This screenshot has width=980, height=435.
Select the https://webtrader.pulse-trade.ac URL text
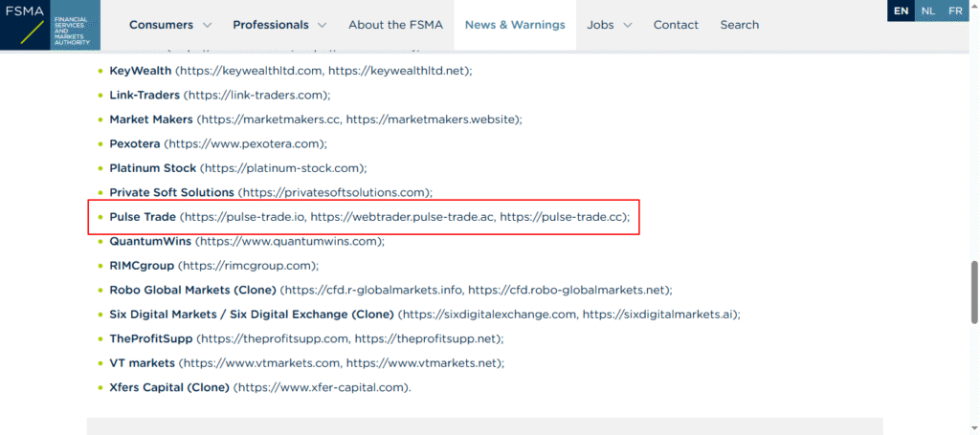(x=403, y=217)
